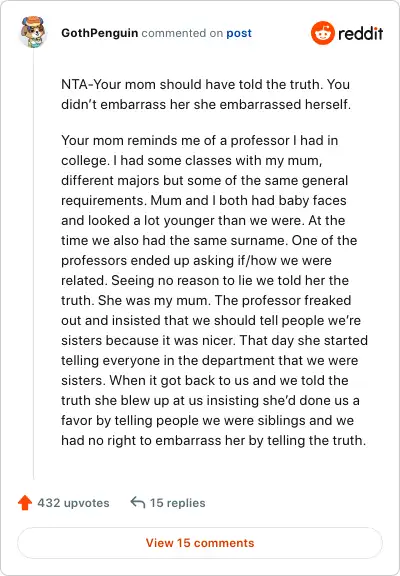Collapse comment using the thread line

pos(33,264)
